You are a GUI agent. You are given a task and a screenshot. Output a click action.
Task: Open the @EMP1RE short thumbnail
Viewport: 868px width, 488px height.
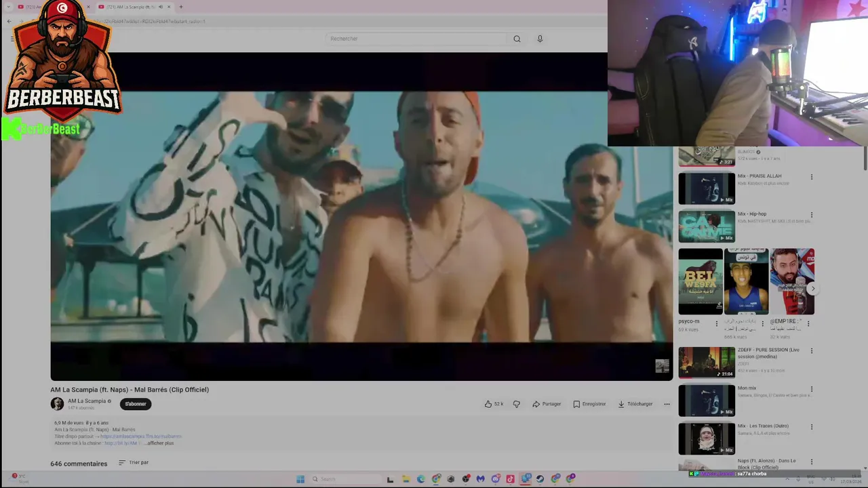point(792,281)
